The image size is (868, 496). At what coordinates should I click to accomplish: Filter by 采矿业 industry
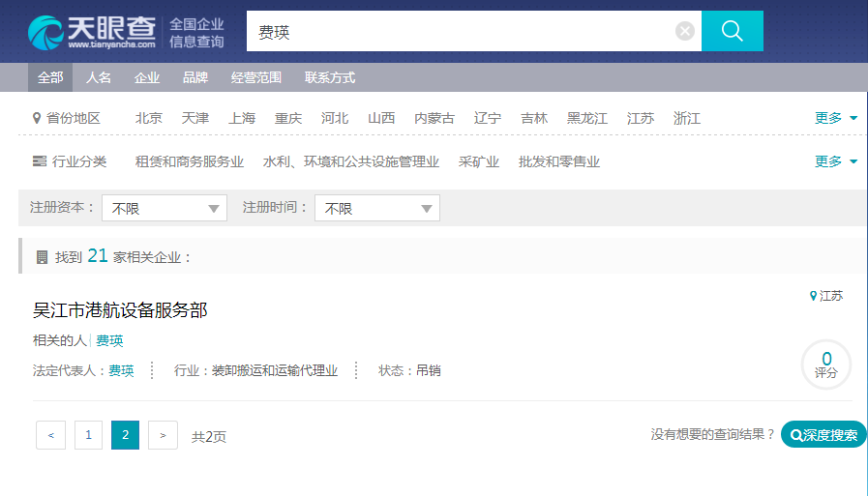pyautogui.click(x=479, y=161)
